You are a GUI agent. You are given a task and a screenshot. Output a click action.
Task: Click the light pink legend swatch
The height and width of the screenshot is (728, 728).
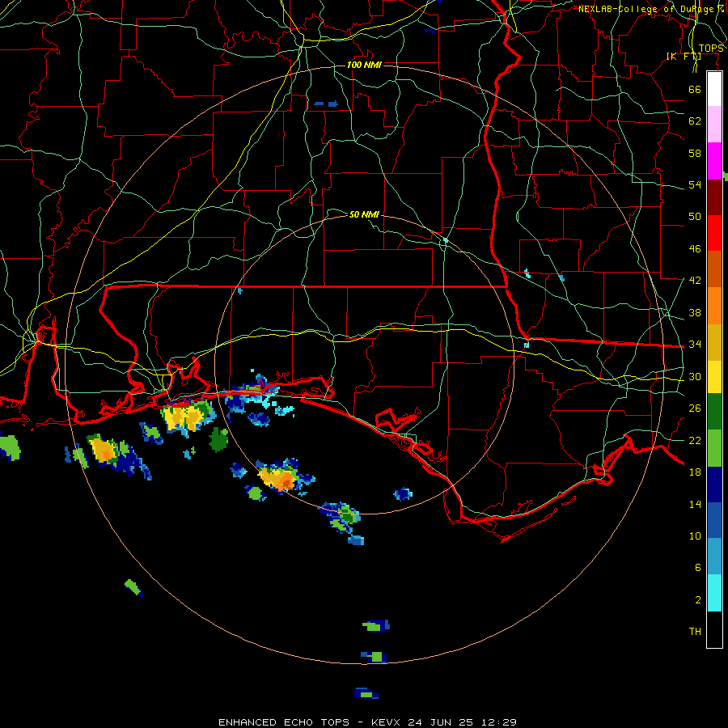pyautogui.click(x=714, y=124)
